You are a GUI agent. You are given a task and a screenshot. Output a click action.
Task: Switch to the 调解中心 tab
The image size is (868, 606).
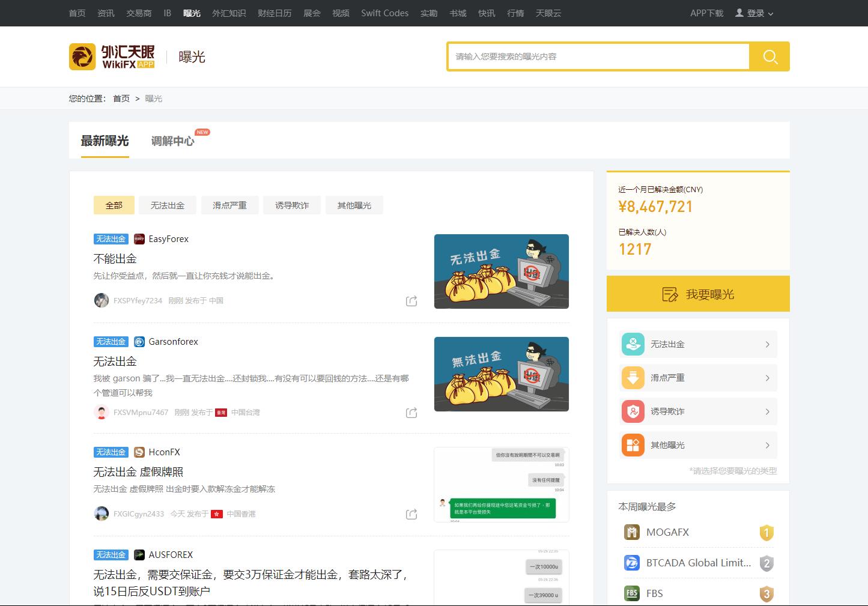click(x=172, y=141)
